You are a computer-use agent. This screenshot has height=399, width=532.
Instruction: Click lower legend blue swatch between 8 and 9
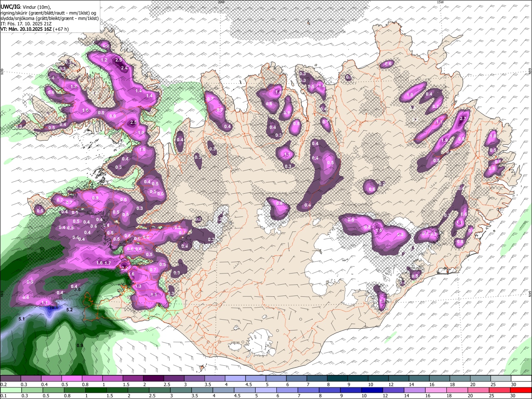[x=330, y=390]
